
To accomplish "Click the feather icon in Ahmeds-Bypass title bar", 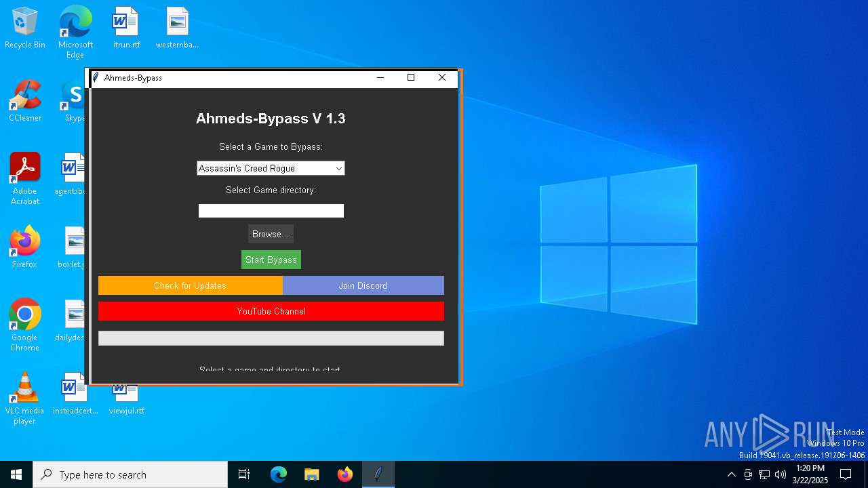I will click(x=96, y=77).
